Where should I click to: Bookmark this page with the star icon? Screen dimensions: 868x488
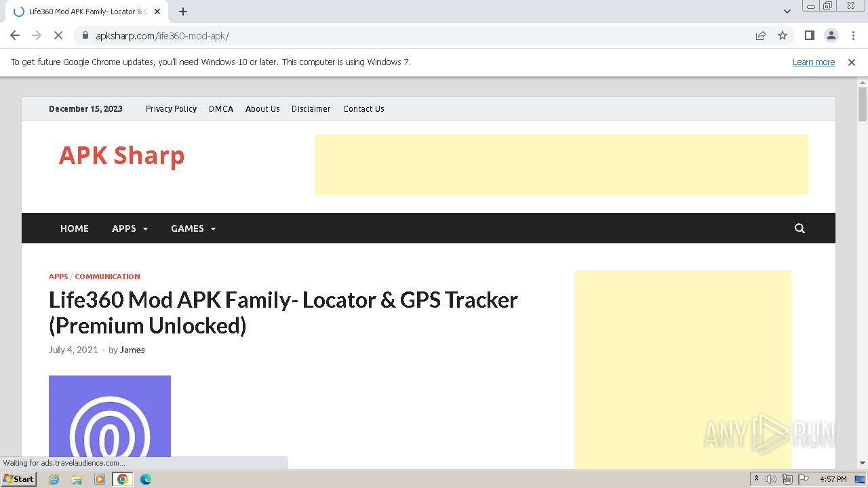pyautogui.click(x=783, y=35)
